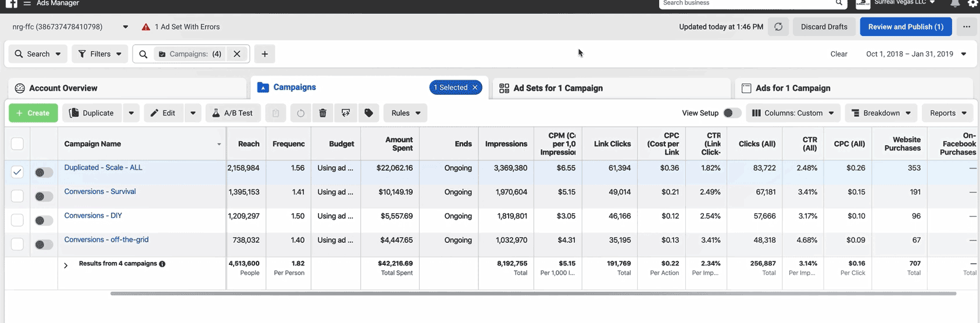Click the plus icon to add filter
This screenshot has height=323, width=980.
point(264,54)
